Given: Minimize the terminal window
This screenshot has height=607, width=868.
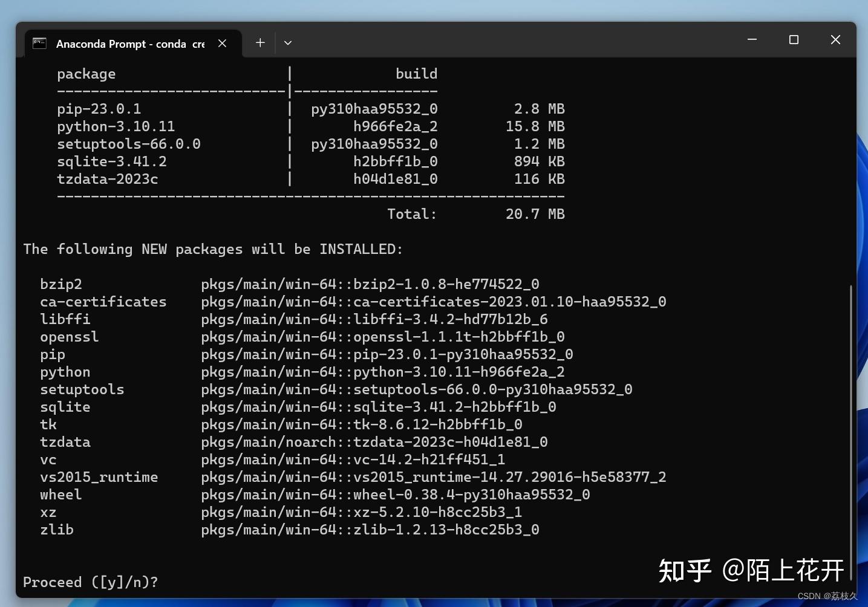Looking at the screenshot, I should pos(752,40).
